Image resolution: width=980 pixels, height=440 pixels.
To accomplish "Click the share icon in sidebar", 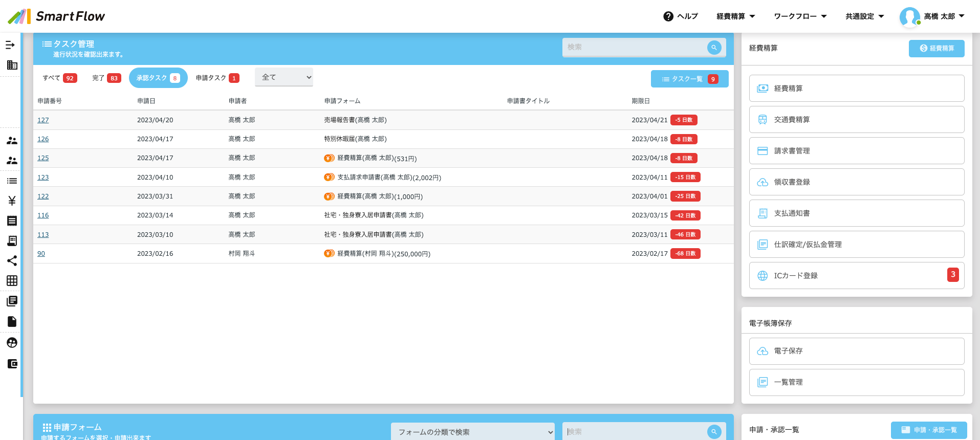I will pyautogui.click(x=12, y=261).
